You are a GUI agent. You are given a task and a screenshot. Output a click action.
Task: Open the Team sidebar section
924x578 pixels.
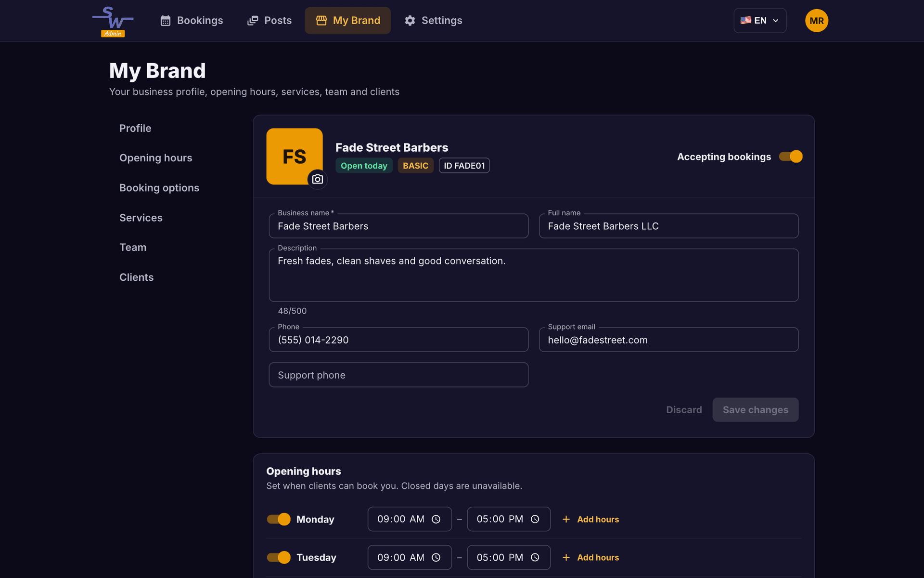coord(133,247)
